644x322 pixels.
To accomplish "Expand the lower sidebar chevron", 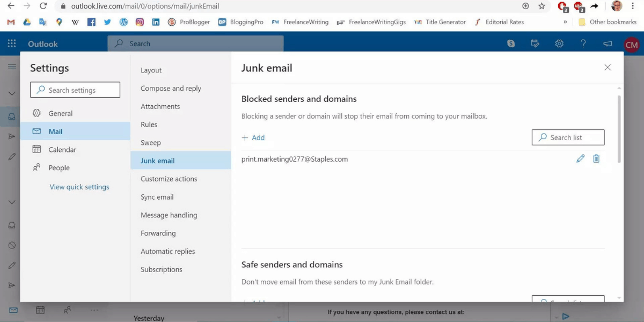I will pos(11,202).
